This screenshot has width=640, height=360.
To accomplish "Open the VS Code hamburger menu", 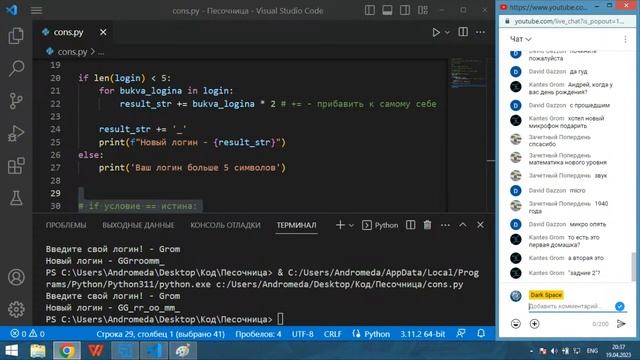I will (x=36, y=10).
